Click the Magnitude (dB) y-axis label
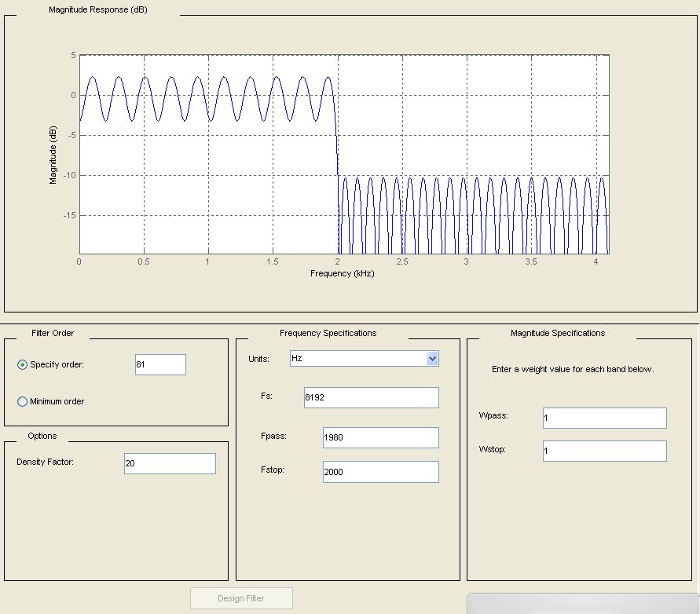Viewport: 700px width, 614px height. pyautogui.click(x=53, y=154)
